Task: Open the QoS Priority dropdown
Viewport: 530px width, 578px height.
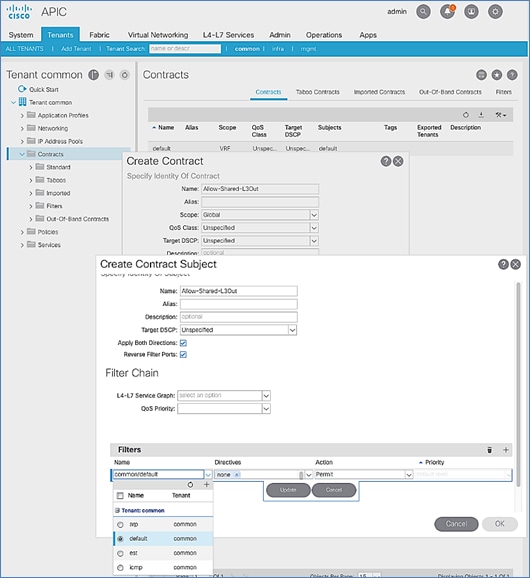Action: pyautogui.click(x=266, y=408)
